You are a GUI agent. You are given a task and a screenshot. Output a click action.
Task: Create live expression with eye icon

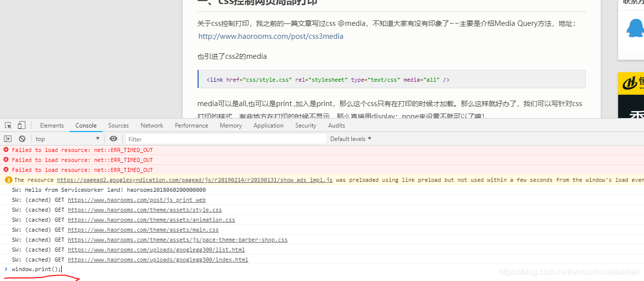pos(113,139)
